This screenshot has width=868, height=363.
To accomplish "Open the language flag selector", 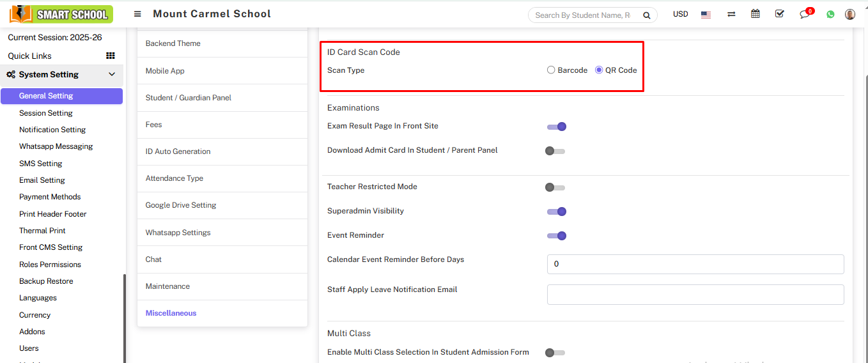I will pos(706,15).
